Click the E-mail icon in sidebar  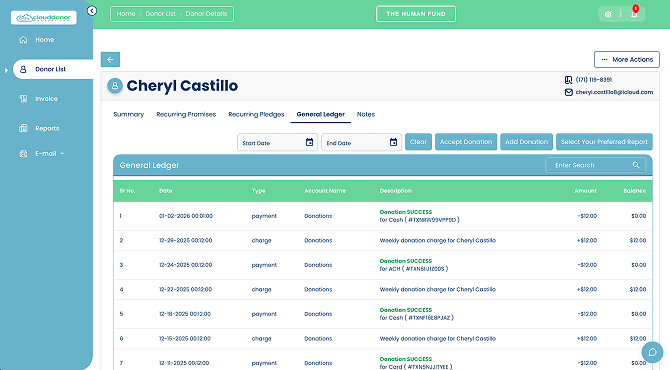[x=24, y=153]
